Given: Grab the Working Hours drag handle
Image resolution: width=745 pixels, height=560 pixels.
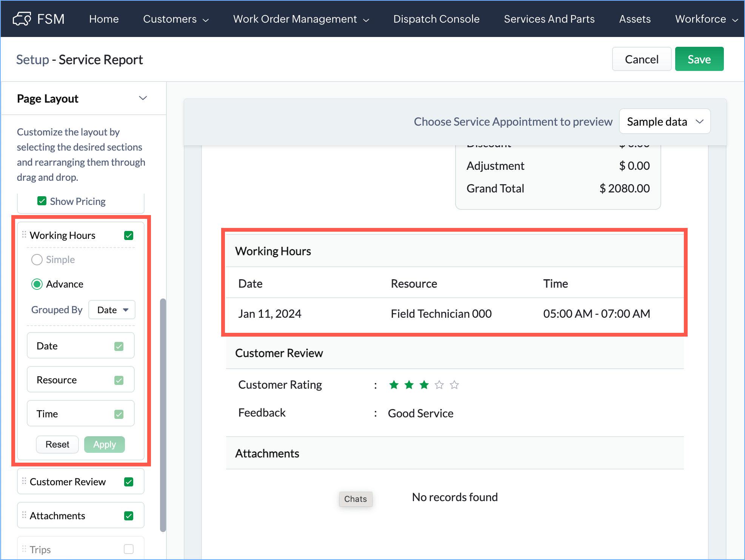Looking at the screenshot, I should (x=24, y=235).
